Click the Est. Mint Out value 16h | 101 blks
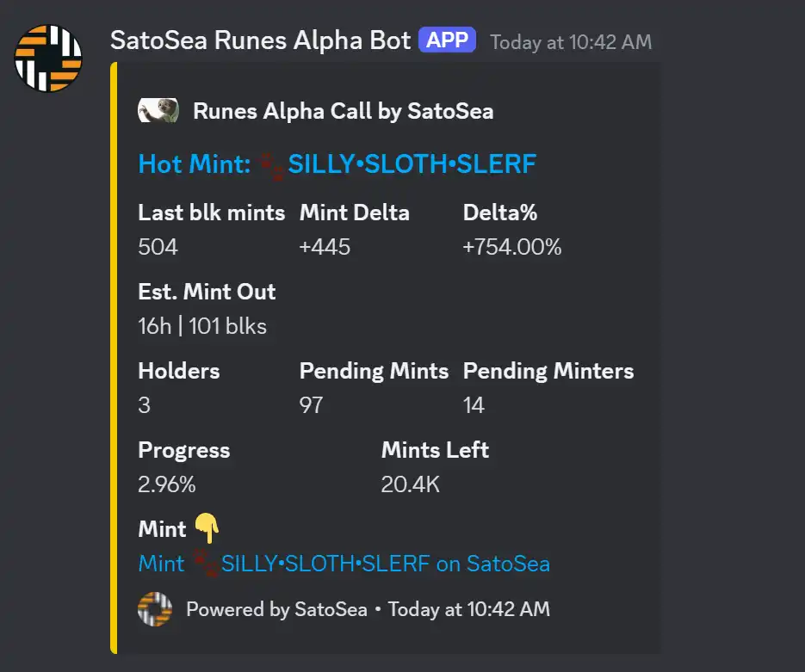The width and height of the screenshot is (805, 672). point(202,326)
